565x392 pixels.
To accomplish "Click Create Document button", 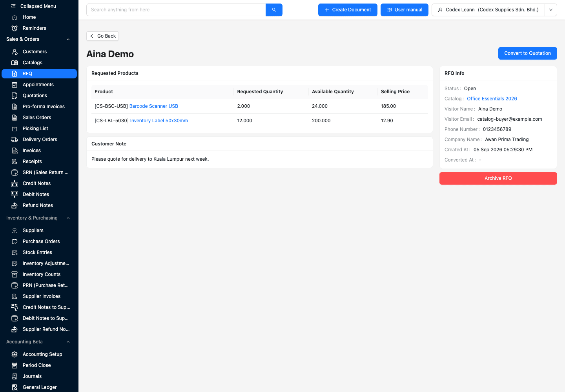I will [348, 10].
